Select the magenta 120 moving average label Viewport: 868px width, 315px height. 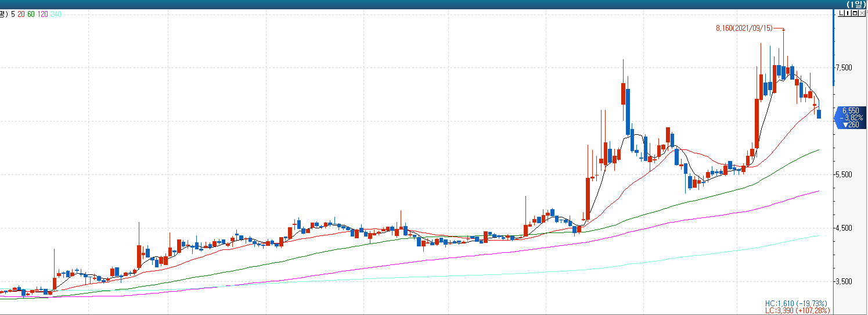(x=42, y=14)
